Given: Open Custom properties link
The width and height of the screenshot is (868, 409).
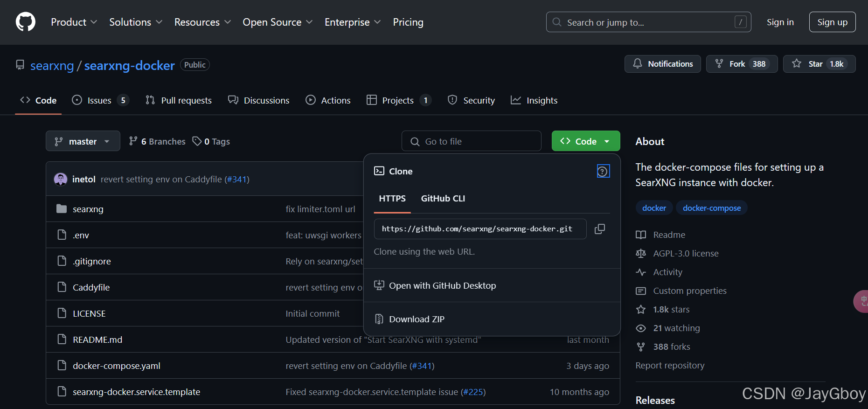Looking at the screenshot, I should [681, 291].
